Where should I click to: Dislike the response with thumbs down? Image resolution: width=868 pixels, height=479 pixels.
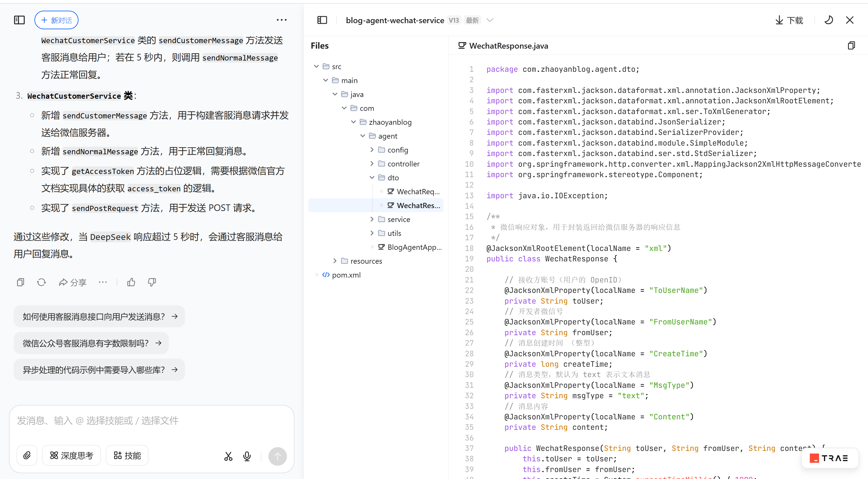(152, 282)
